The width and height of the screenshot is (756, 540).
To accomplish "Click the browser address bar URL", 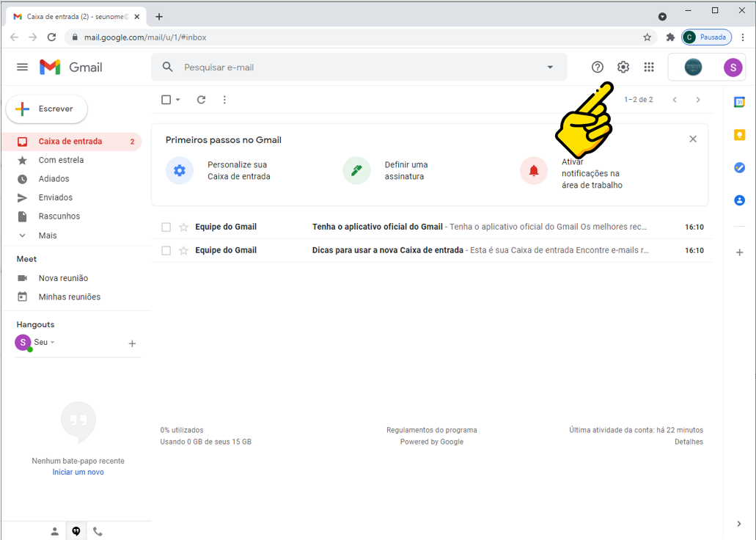I will [145, 37].
